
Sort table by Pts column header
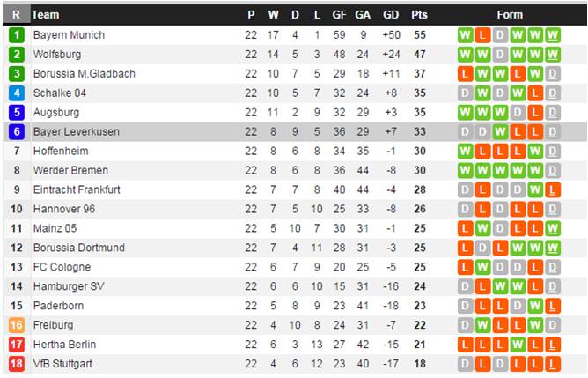pyautogui.click(x=419, y=15)
